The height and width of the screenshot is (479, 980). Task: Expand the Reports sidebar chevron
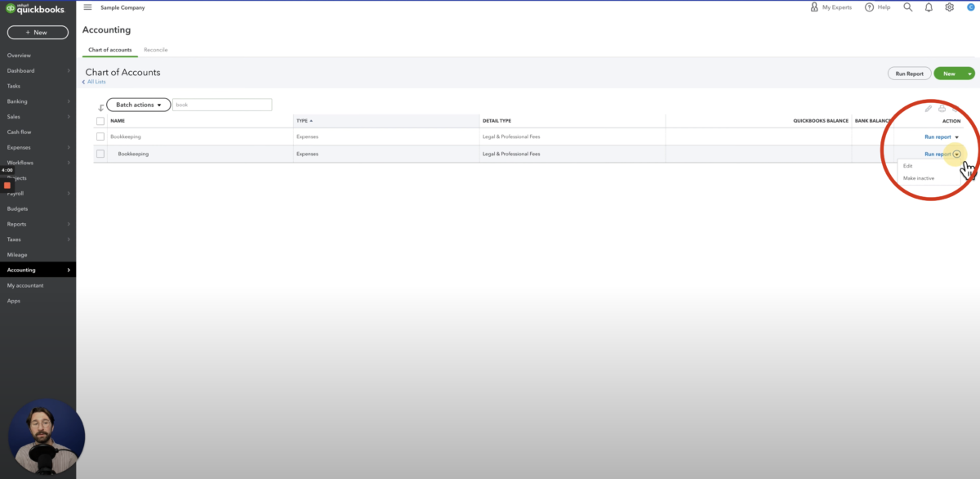tap(69, 224)
